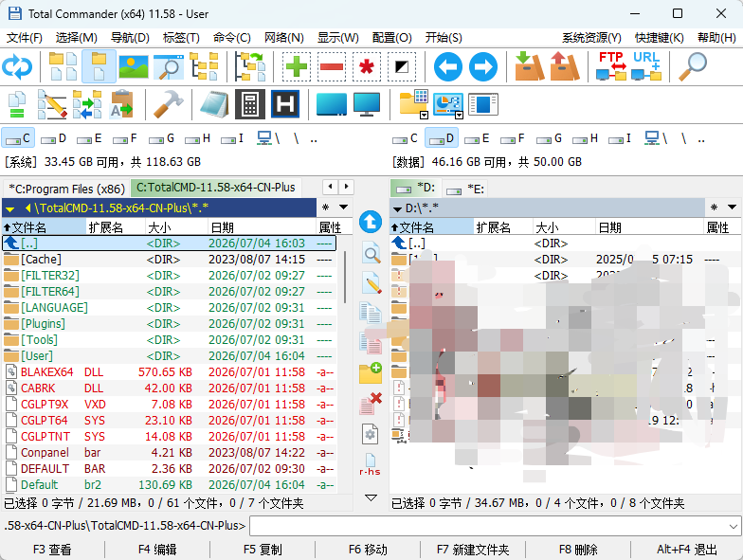
Task: Select the Default br2 file row
Action: coord(169,485)
